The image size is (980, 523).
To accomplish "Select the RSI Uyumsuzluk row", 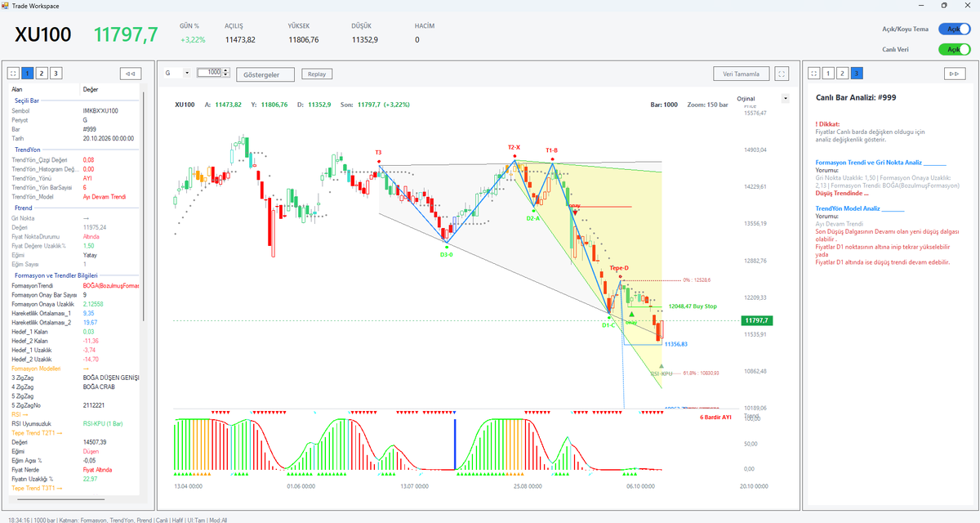I will click(x=74, y=423).
